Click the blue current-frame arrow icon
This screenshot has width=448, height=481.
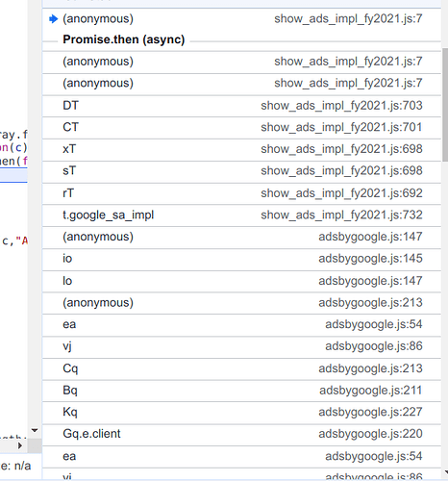point(53,19)
